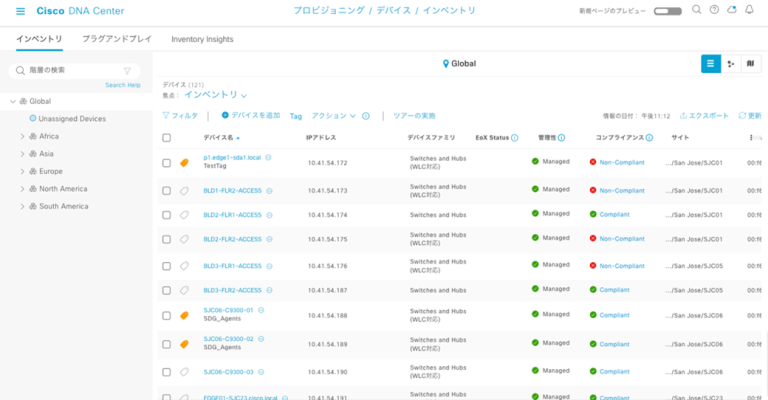Viewport: 768px width, 400px height.
Task: Click プロビジョニング in the breadcrumb
Action: tap(329, 10)
